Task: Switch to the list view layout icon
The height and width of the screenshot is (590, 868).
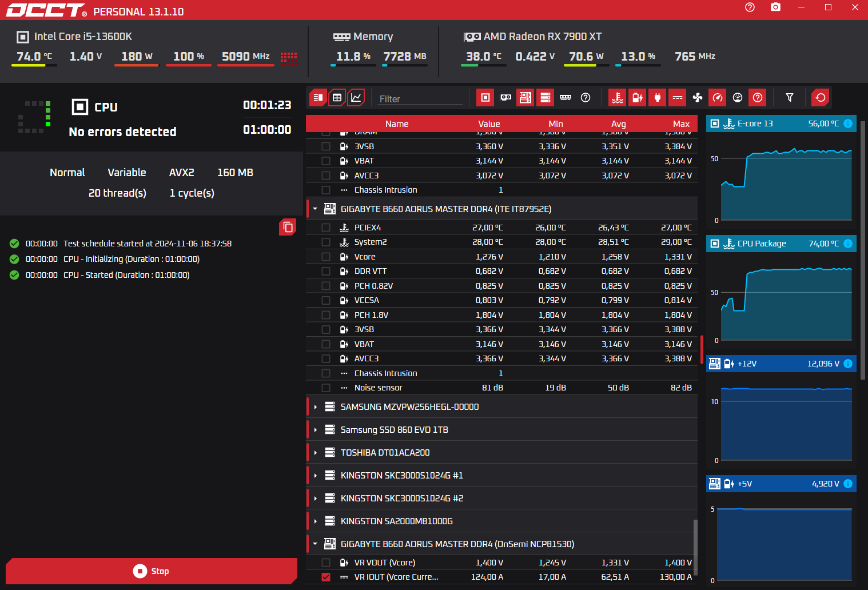Action: [x=318, y=98]
